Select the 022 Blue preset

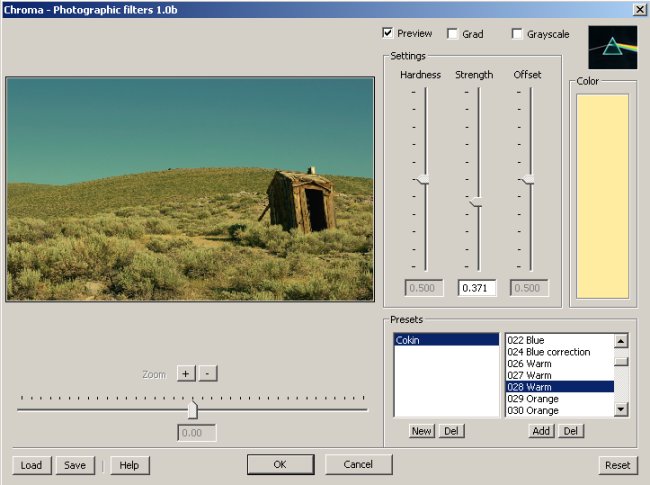tap(558, 340)
